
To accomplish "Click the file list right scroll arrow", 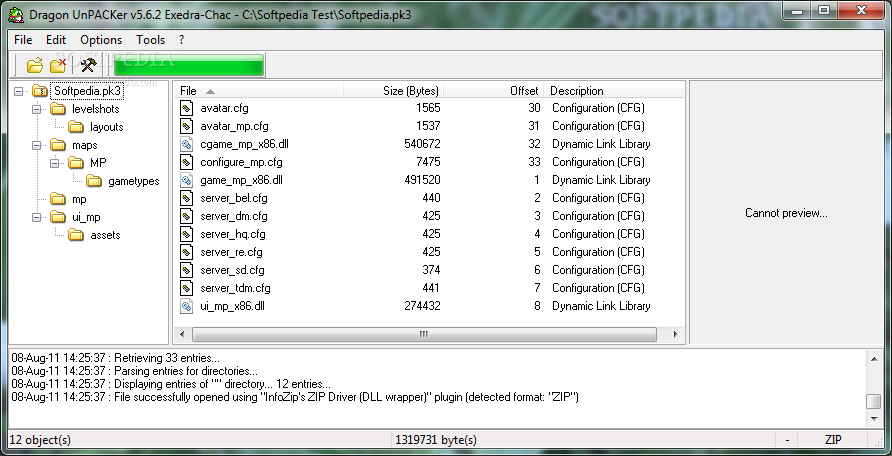I will point(675,334).
